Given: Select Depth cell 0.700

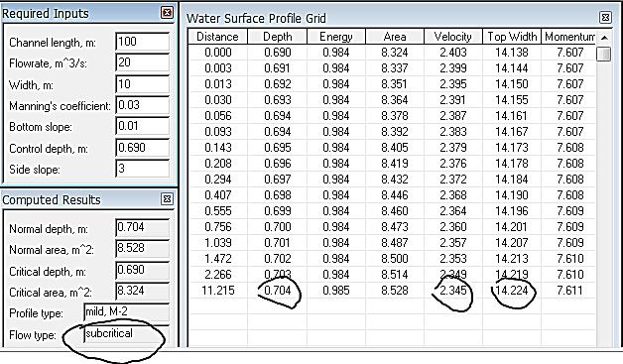Looking at the screenshot, I should point(278,227).
